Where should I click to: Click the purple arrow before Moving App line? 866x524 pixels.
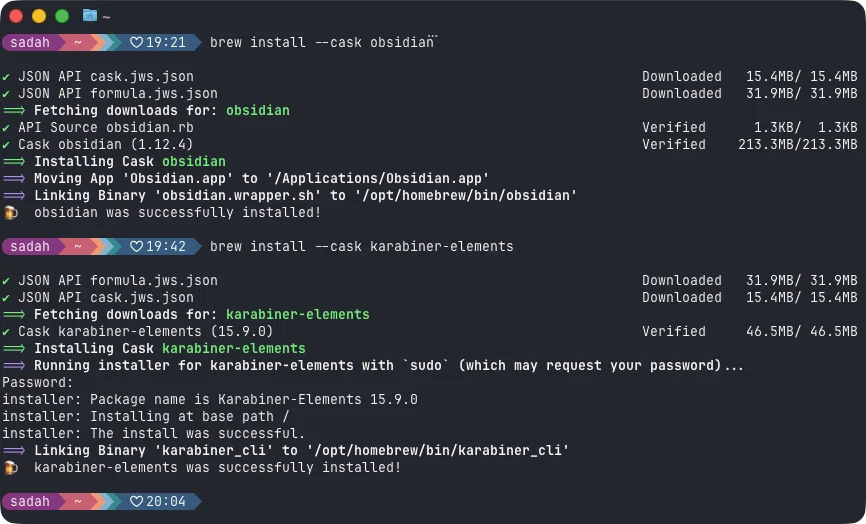(14, 178)
